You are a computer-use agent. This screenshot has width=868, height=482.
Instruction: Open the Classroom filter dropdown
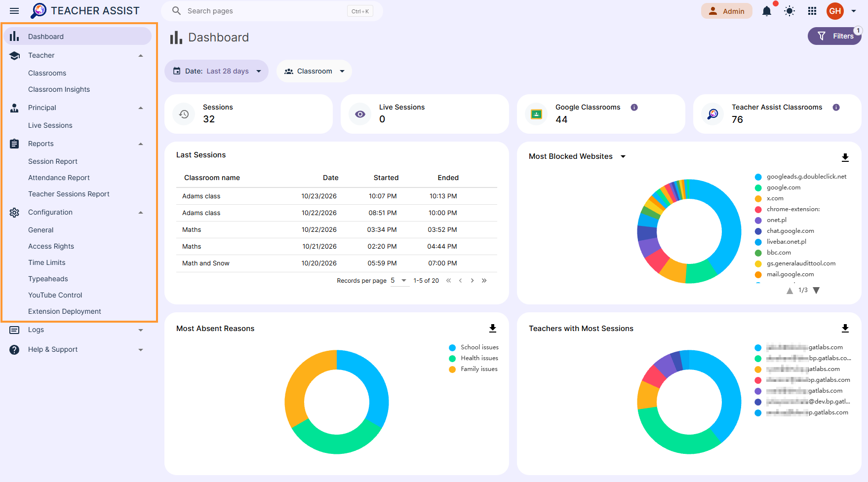point(314,71)
